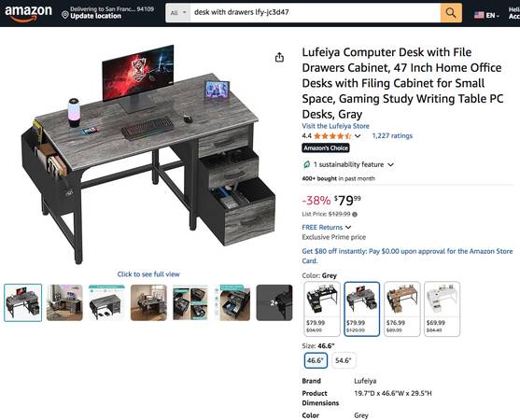Image resolution: width=520 pixels, height=420 pixels.
Task: Choose the white desk color at $69.99
Action: [x=442, y=309]
